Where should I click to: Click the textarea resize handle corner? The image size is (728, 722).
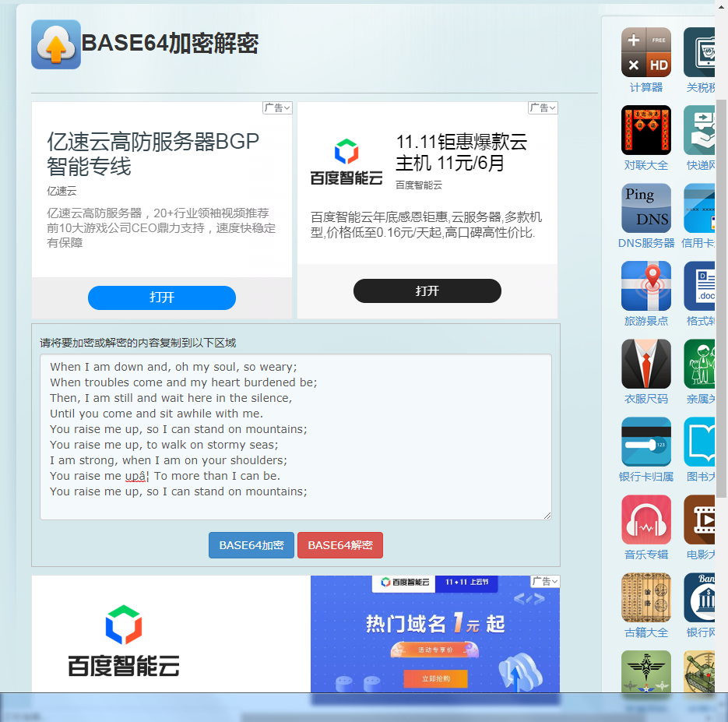pos(547,516)
